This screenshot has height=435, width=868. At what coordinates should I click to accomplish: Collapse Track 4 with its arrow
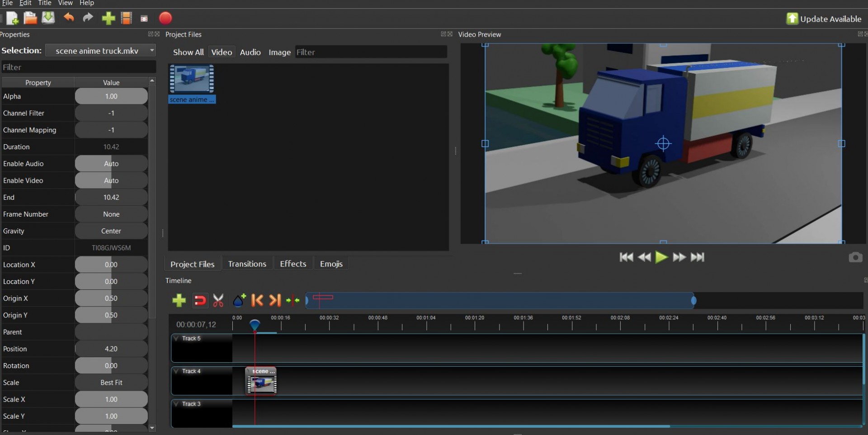pyautogui.click(x=176, y=371)
